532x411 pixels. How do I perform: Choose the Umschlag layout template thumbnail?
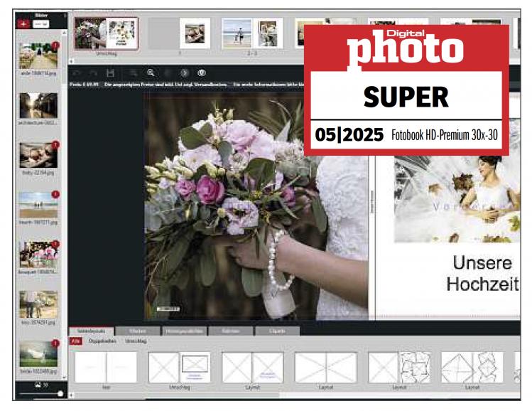point(180,368)
